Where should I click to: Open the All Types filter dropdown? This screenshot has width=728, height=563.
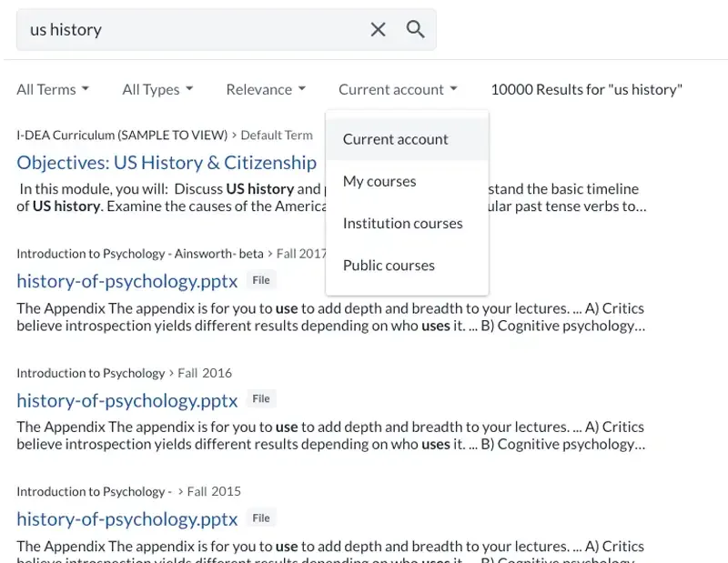(157, 89)
